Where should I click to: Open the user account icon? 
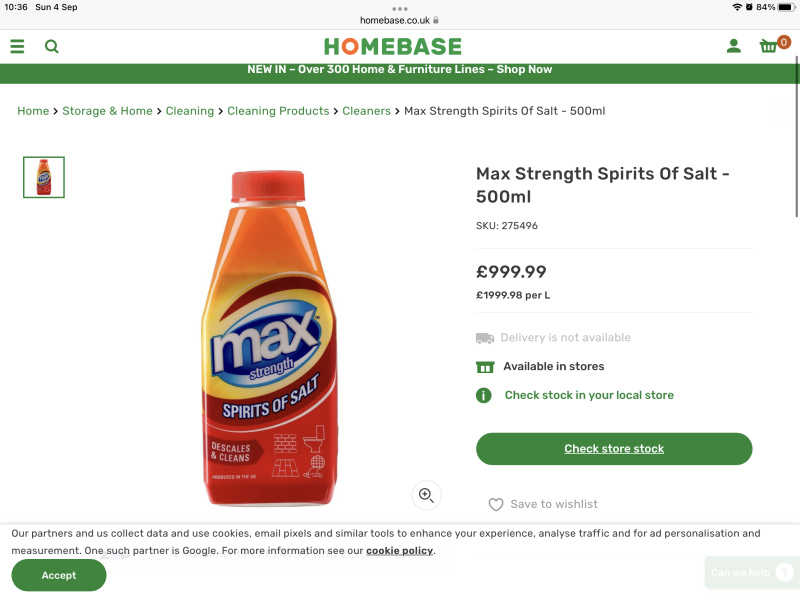(733, 46)
